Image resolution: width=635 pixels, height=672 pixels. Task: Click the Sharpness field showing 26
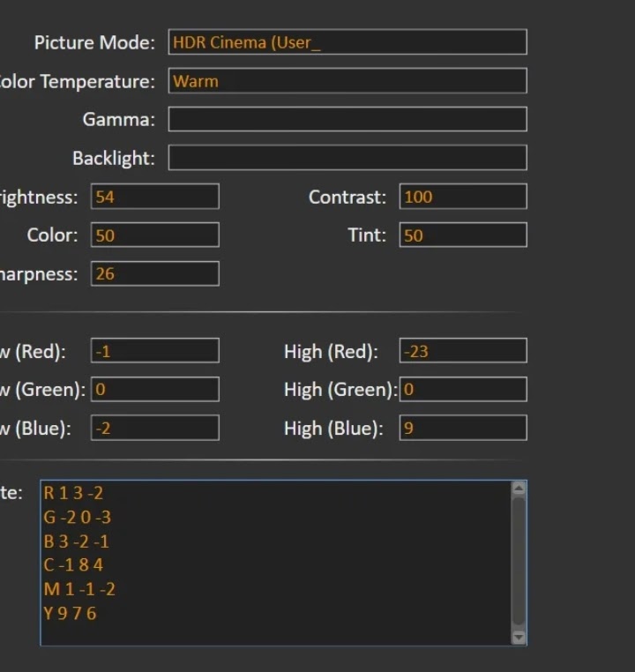coord(154,273)
